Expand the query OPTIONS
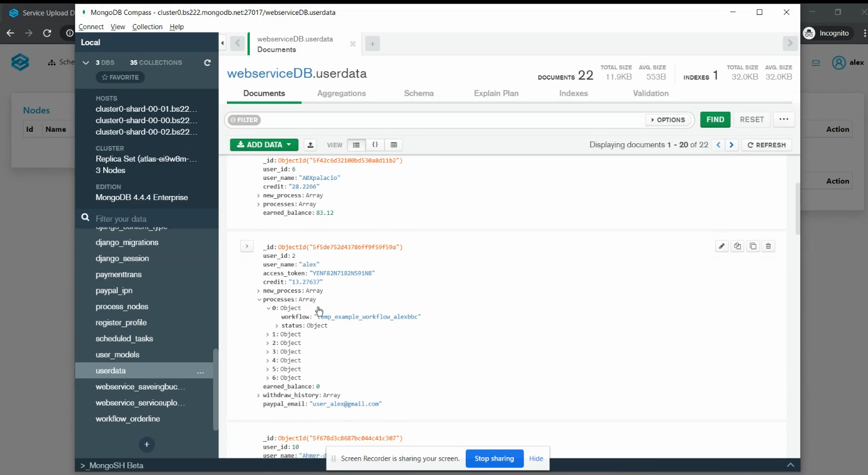This screenshot has width=868, height=475. pos(668,120)
